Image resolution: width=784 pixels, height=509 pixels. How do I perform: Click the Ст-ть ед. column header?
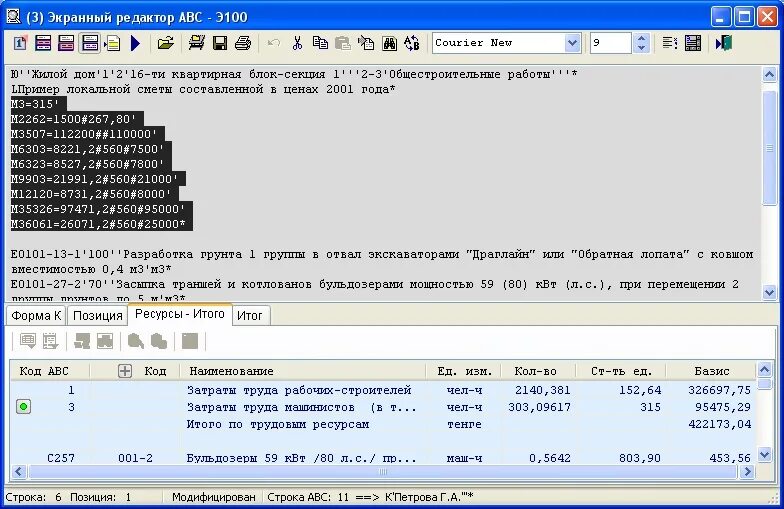pos(622,371)
